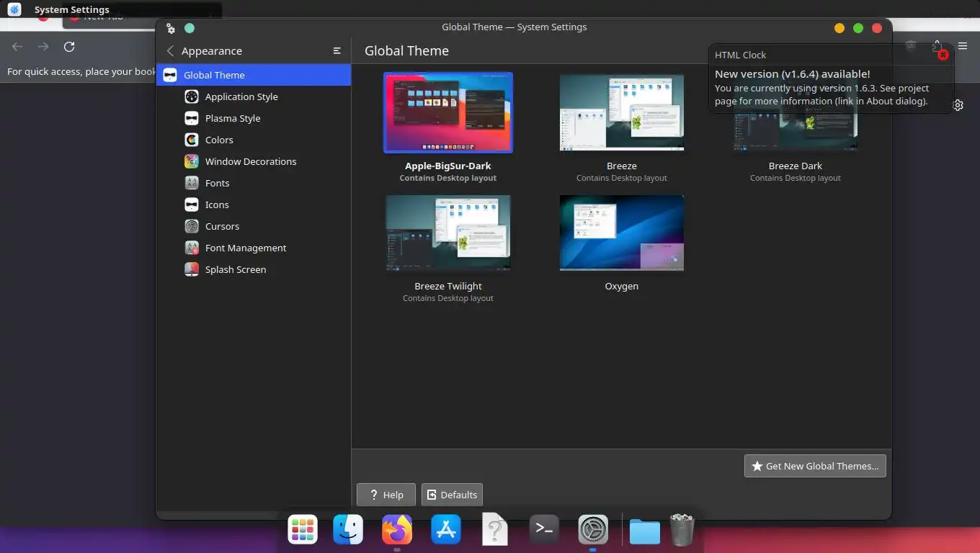Open the unknown question-mark file dock icon
The image size is (980, 553).
pyautogui.click(x=495, y=530)
